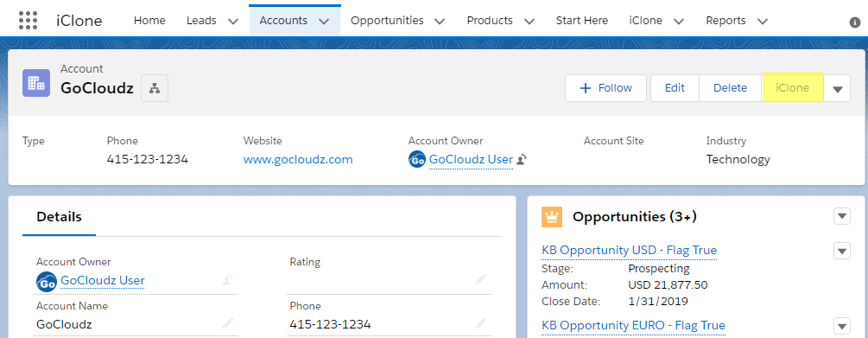Click the Technology industry value

[x=738, y=160]
